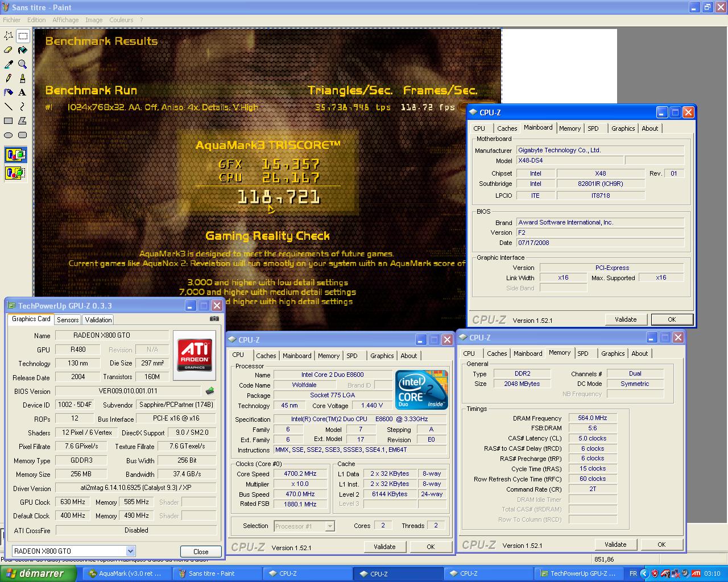Select the Free-Form Select tool in Paint

pyautogui.click(x=9, y=36)
